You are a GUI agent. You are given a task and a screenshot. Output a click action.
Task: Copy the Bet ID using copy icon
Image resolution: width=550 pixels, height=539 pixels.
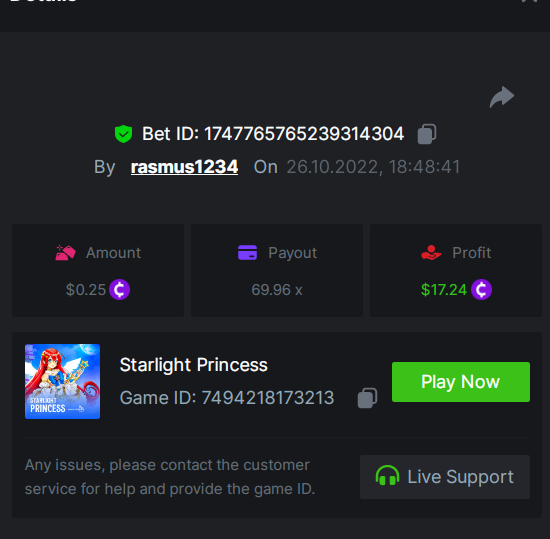tap(427, 134)
